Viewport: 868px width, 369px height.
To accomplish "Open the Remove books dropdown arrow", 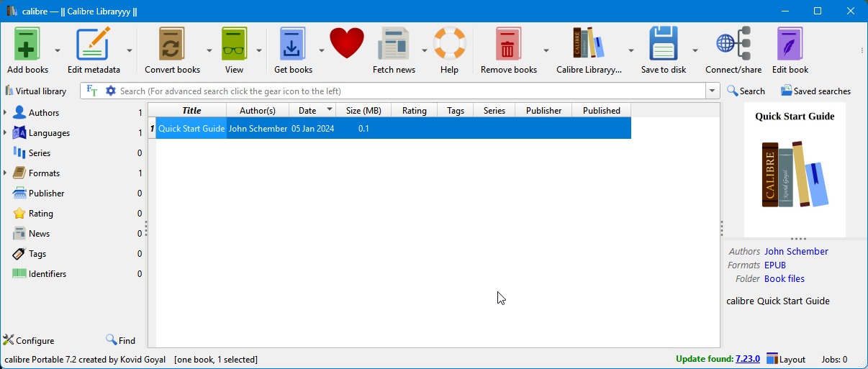I will pyautogui.click(x=546, y=50).
